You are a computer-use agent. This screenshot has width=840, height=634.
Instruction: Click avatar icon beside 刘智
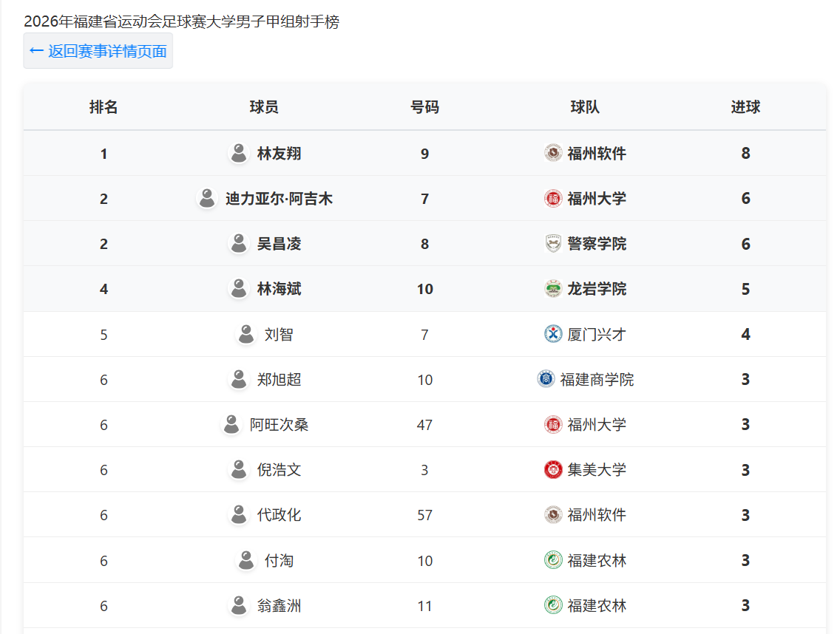[246, 334]
